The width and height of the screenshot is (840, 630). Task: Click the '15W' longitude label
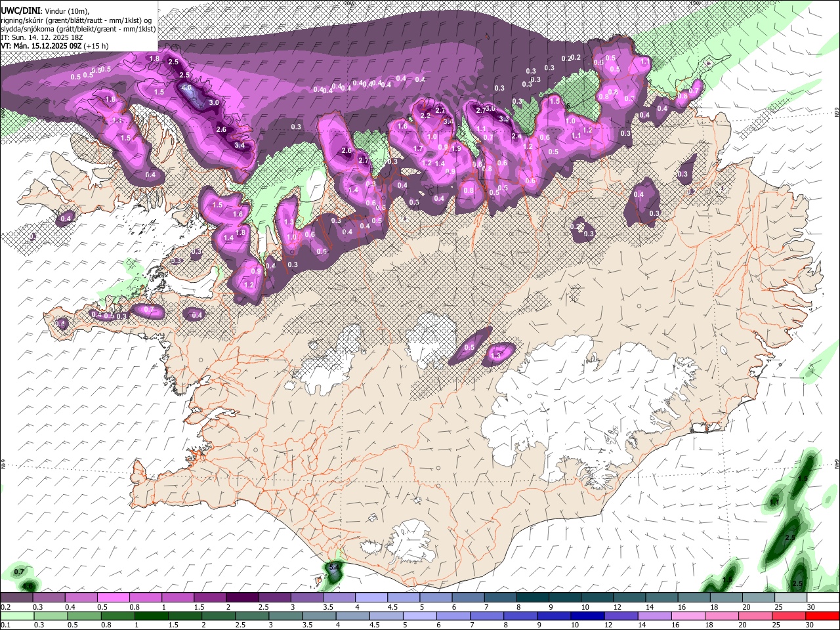[696, 3]
